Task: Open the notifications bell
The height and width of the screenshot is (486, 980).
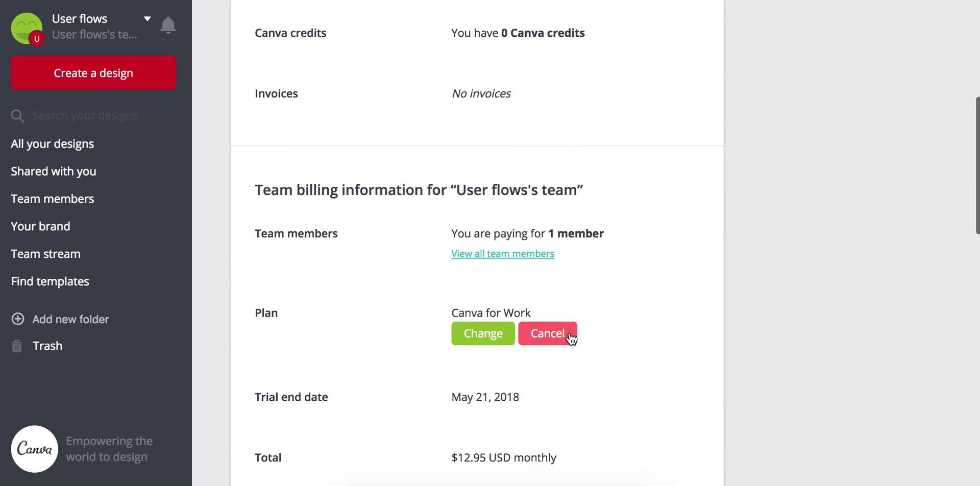Action: (168, 26)
